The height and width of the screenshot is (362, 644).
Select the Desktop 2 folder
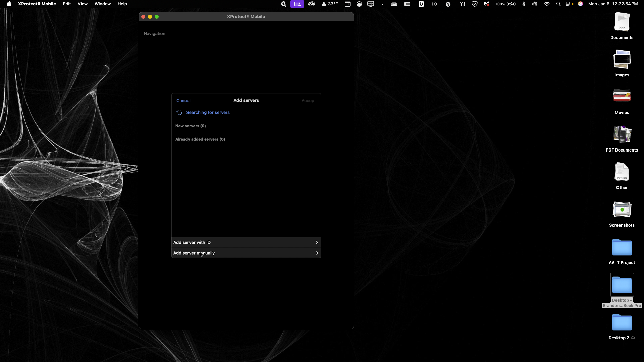coord(622,326)
